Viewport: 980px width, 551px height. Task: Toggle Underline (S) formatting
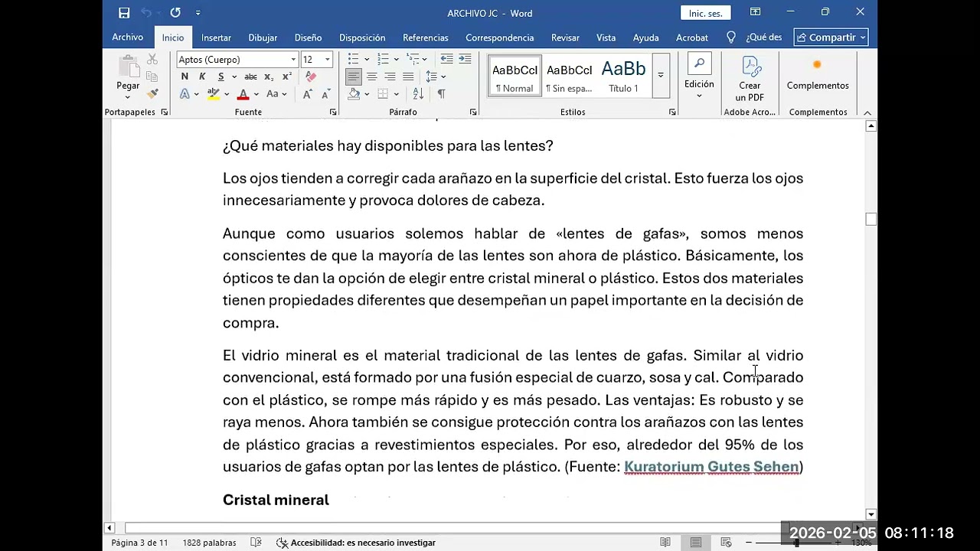coord(220,77)
